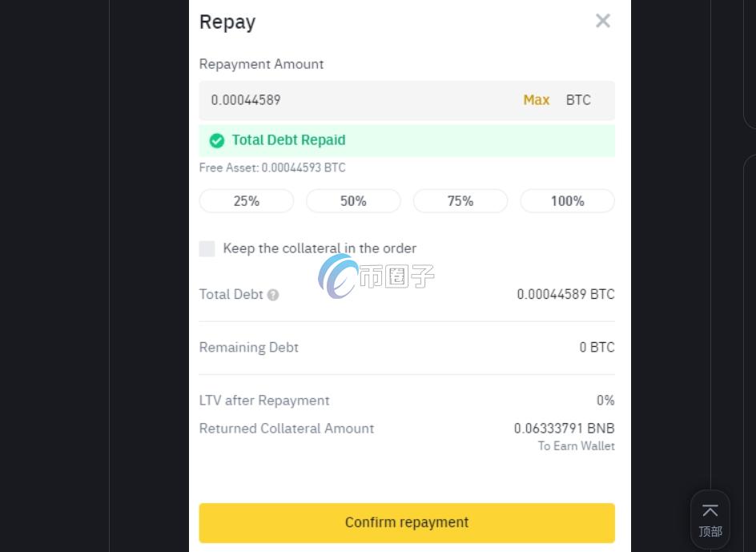Choose the 100% repayment option

click(x=567, y=201)
